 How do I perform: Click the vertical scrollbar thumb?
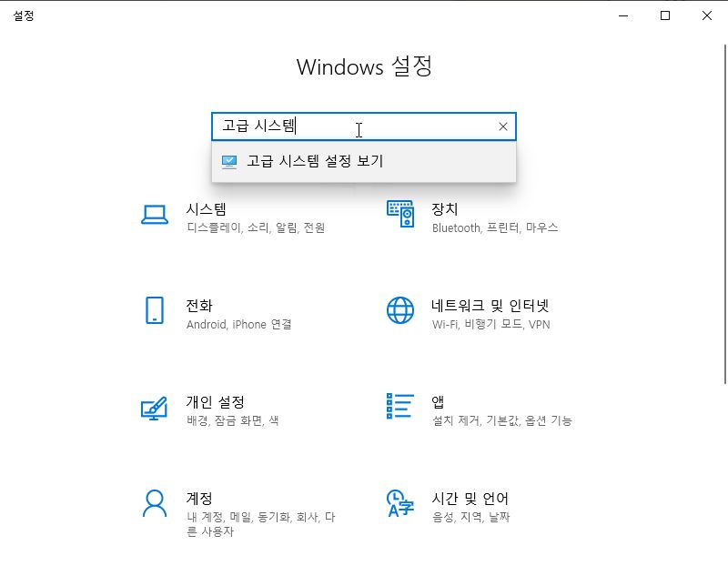tap(724, 214)
